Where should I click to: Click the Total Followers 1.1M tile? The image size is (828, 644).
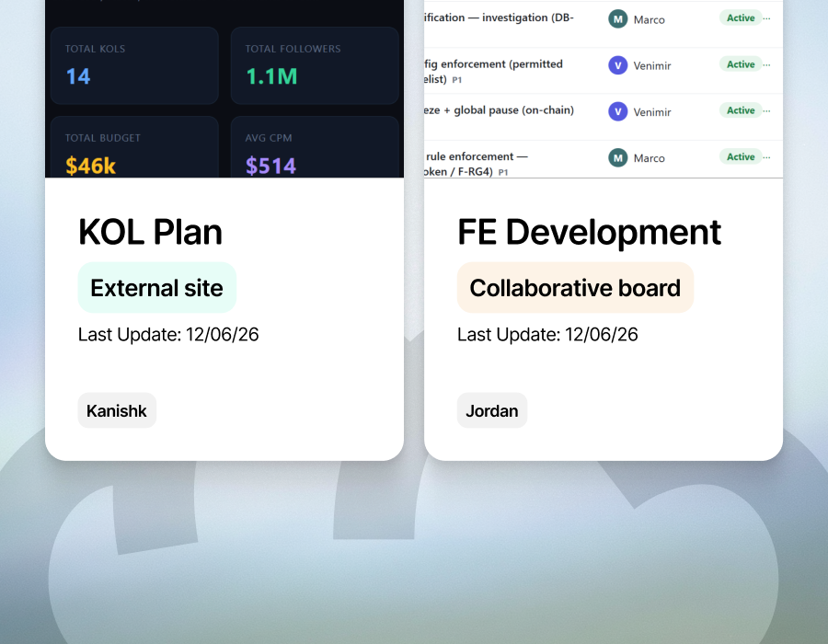click(315, 65)
